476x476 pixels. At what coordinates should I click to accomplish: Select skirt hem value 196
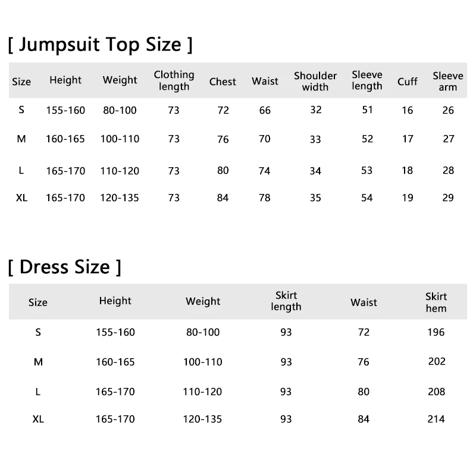tap(436, 332)
